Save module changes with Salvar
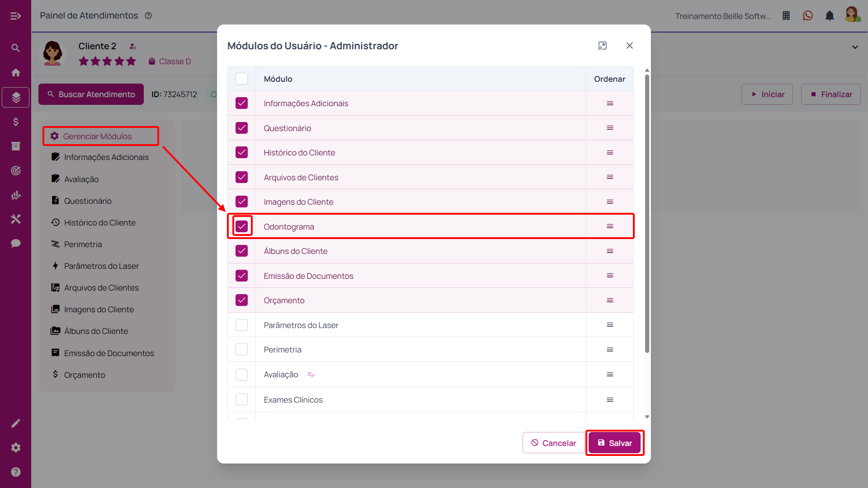The height and width of the screenshot is (488, 868). 615,443
